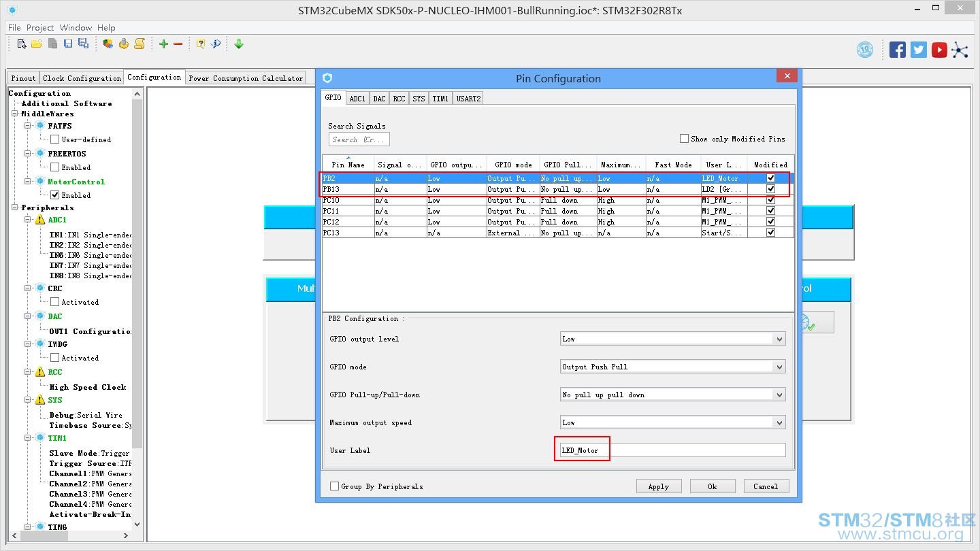Image resolution: width=980 pixels, height=551 pixels.
Task: Open the File menu
Action: coord(14,28)
